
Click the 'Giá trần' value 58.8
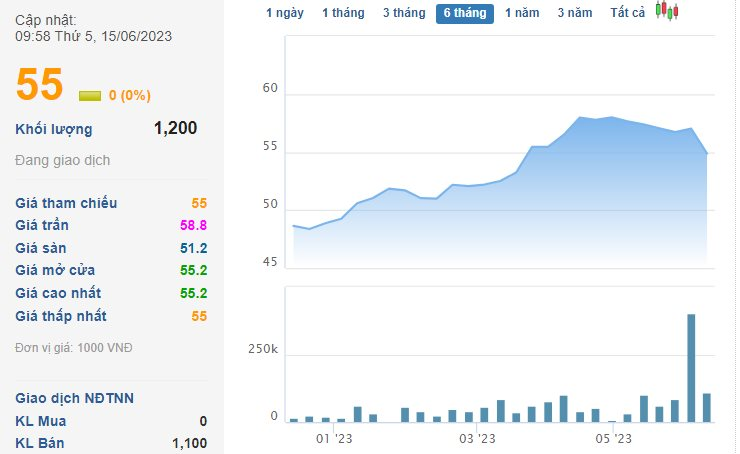point(193,225)
